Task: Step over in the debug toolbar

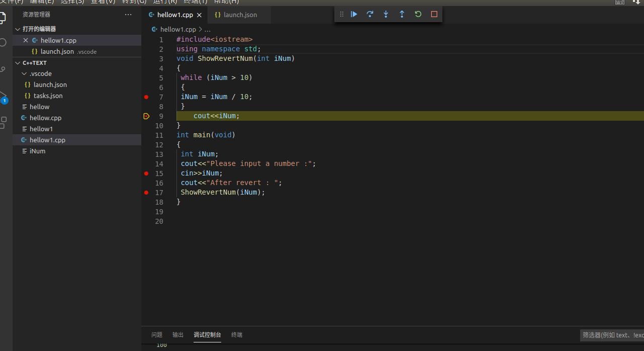Action: [x=370, y=14]
